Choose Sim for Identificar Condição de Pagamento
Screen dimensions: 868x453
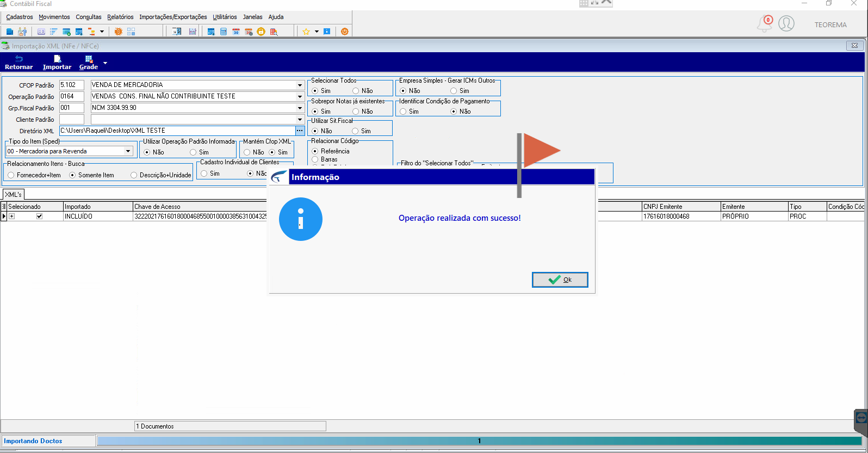click(403, 111)
